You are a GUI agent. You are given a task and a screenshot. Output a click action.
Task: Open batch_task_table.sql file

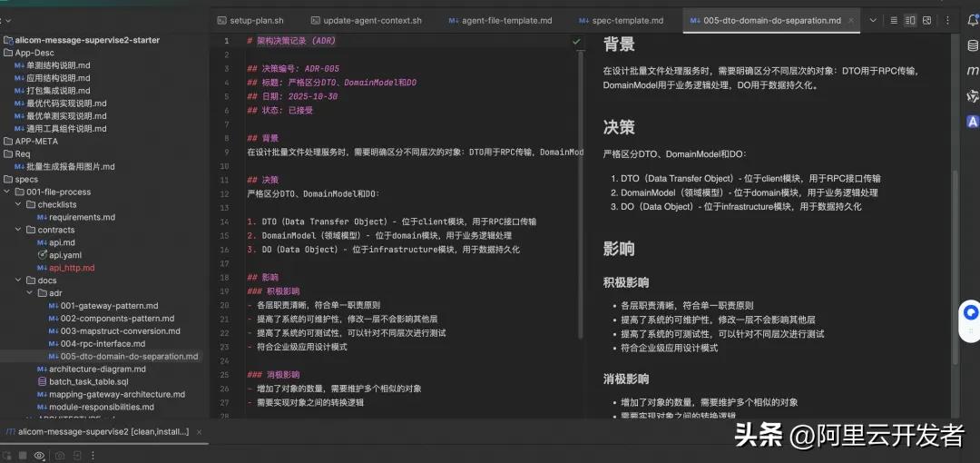point(83,381)
